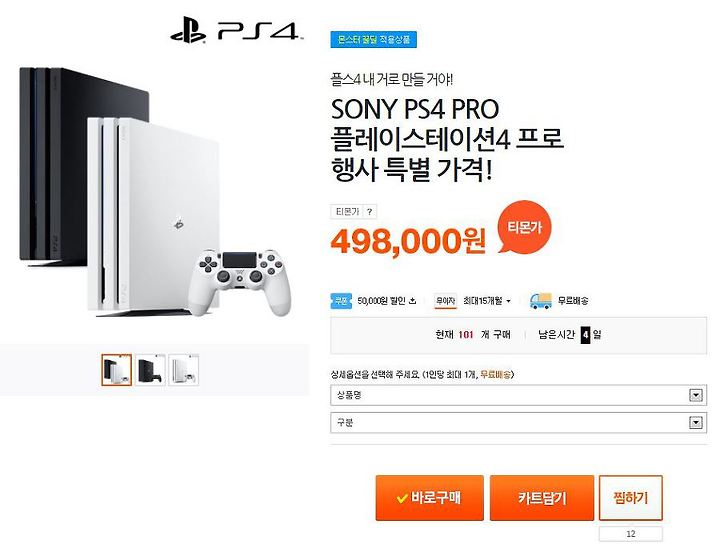Click the 498,000원 price text

pos(408,241)
